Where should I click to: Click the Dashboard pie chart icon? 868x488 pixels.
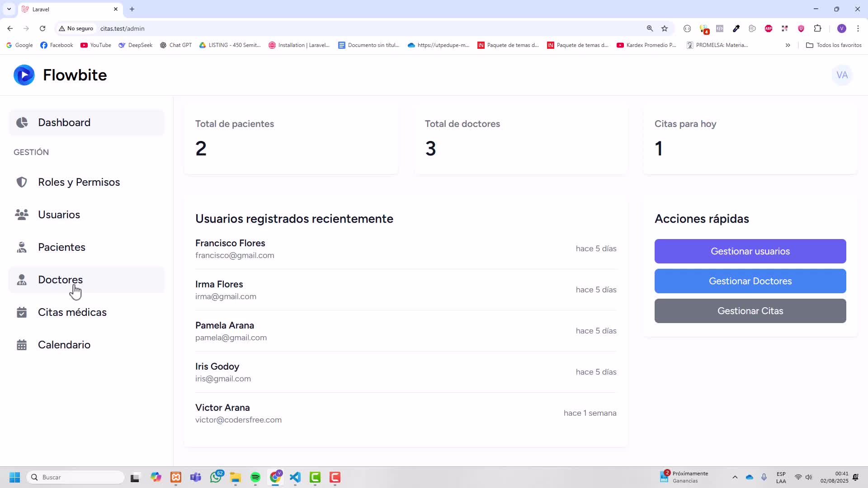point(22,122)
